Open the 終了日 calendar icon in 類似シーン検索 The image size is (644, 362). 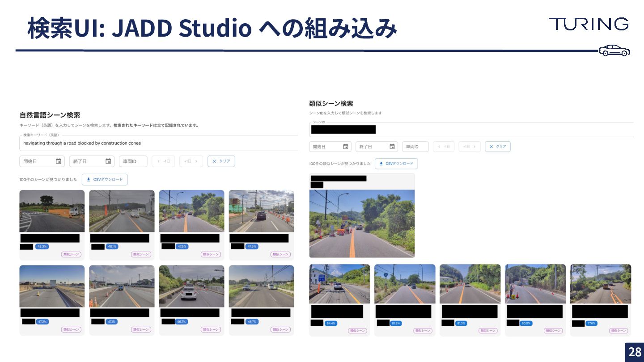[392, 147]
